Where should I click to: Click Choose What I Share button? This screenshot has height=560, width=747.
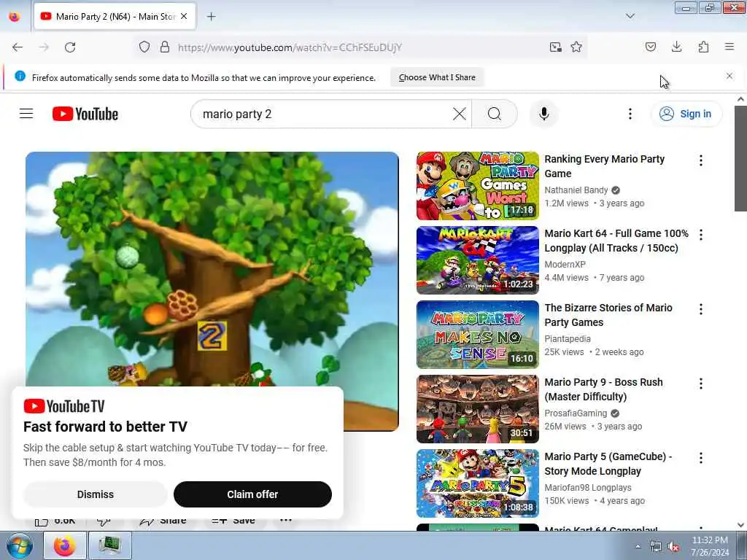point(437,77)
